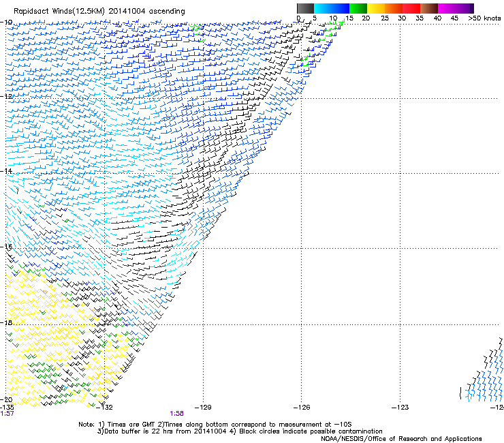Click the title 'Rapidscat Winds(12.5KM) 20141004 ascending'
The height and width of the screenshot is (443, 504).
pyautogui.click(x=99, y=12)
